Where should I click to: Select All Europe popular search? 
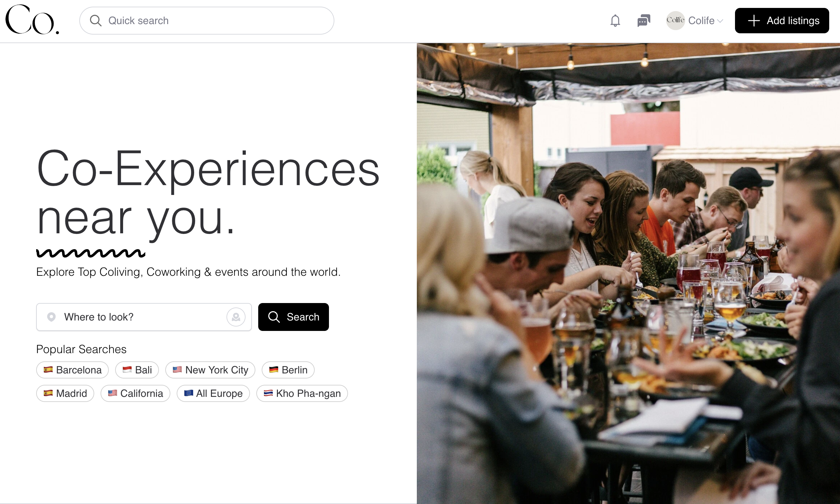[x=213, y=393]
